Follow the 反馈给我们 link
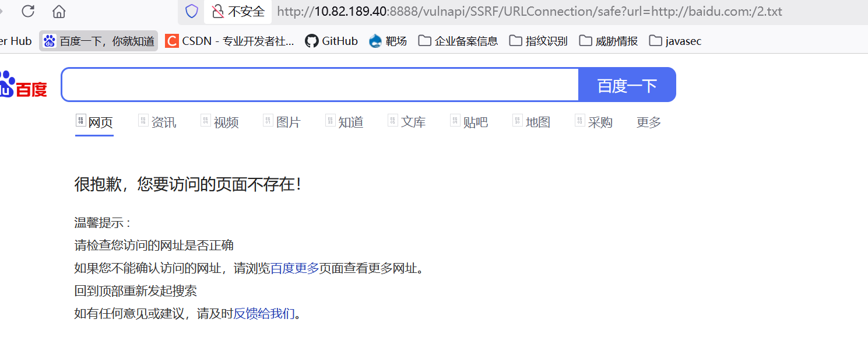This screenshot has height=354, width=868. point(264,314)
